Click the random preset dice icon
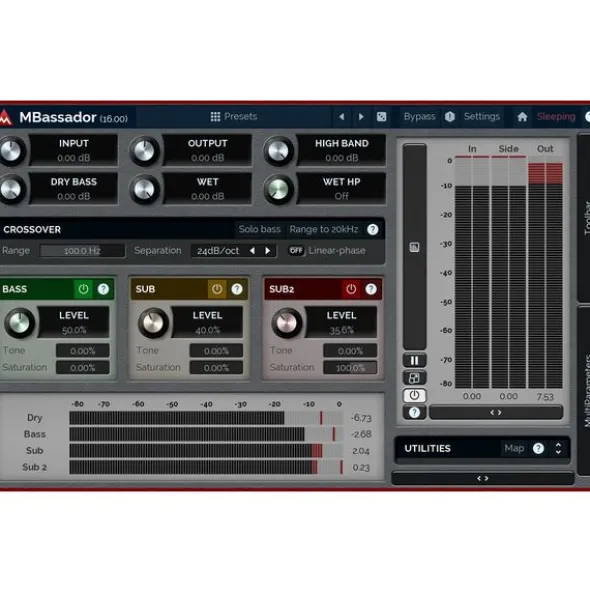The width and height of the screenshot is (590, 591). point(382,117)
